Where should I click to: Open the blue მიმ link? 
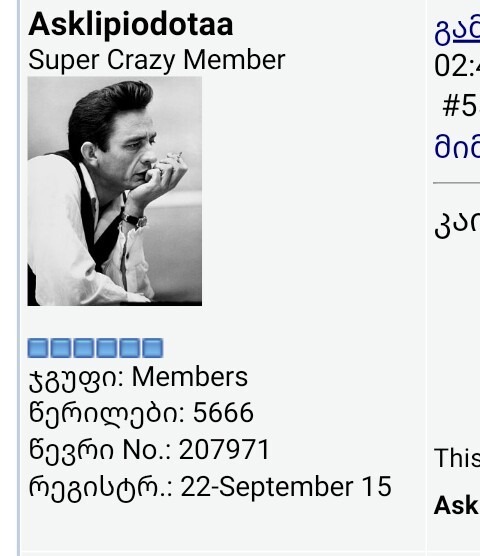(x=457, y=146)
